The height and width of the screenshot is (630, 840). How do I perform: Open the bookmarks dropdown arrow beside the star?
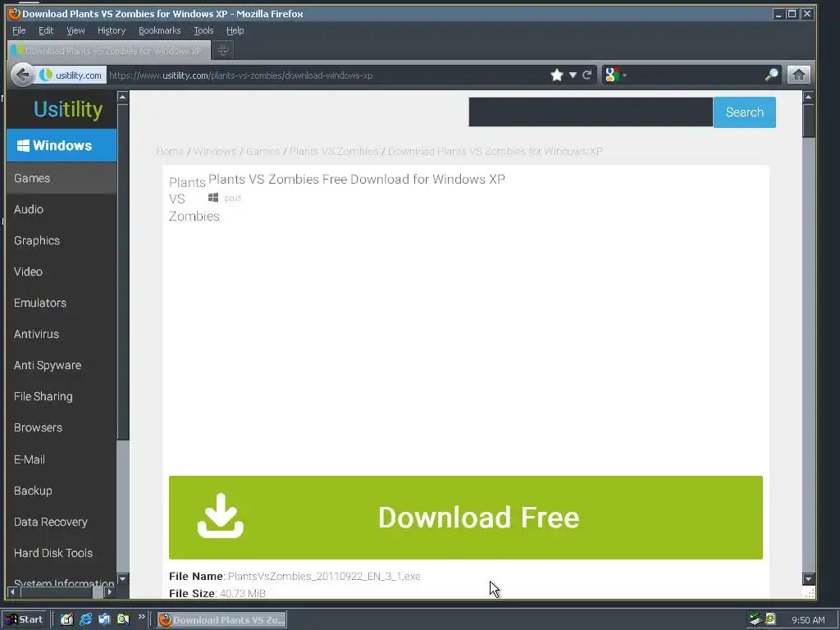tap(573, 75)
